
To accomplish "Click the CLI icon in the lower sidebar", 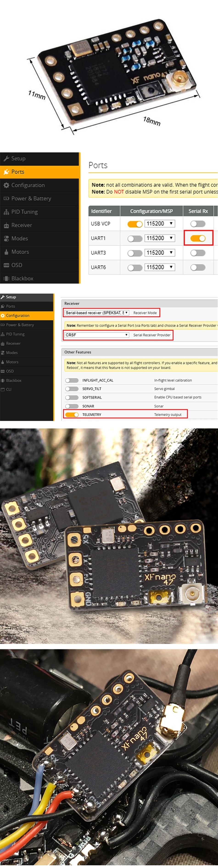I will coord(3,389).
